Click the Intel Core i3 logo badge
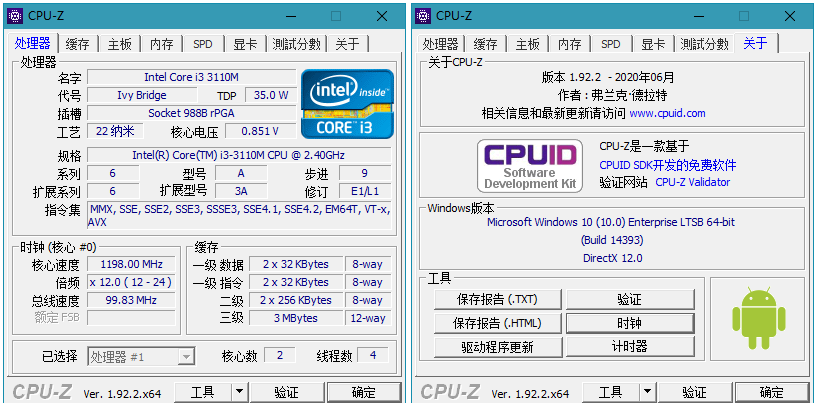The image size is (816, 403). point(347,104)
